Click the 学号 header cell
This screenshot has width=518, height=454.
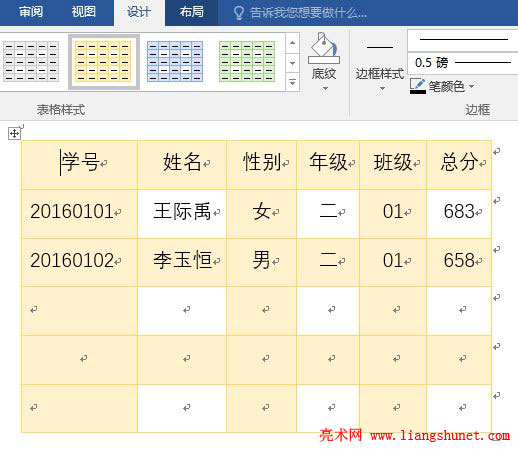pos(79,165)
